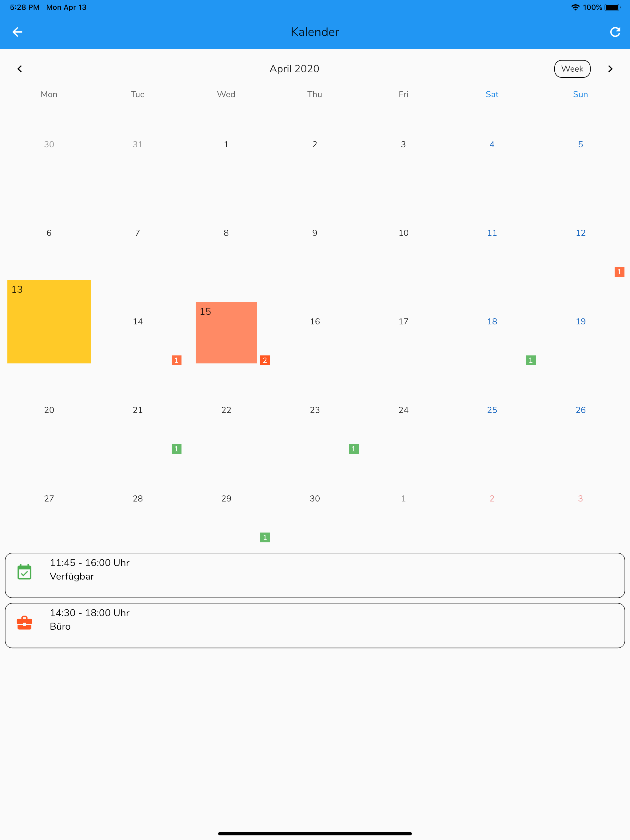Screen dimensions: 630x840
Task: Select April 8
Action: (226, 233)
